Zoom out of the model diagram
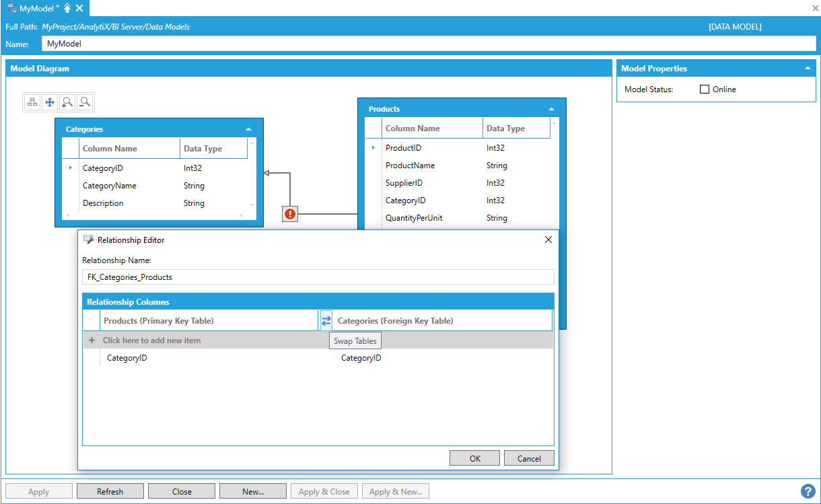The image size is (821, 504). click(x=85, y=102)
